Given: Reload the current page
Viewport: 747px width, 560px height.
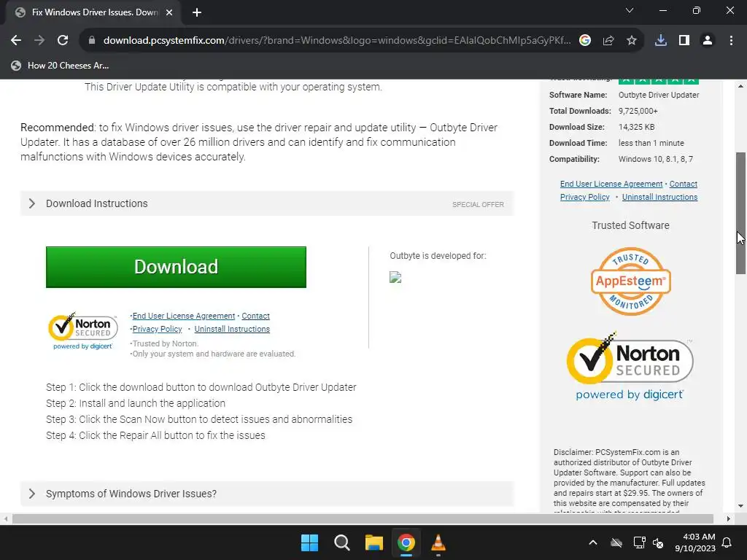Looking at the screenshot, I should click(x=63, y=41).
